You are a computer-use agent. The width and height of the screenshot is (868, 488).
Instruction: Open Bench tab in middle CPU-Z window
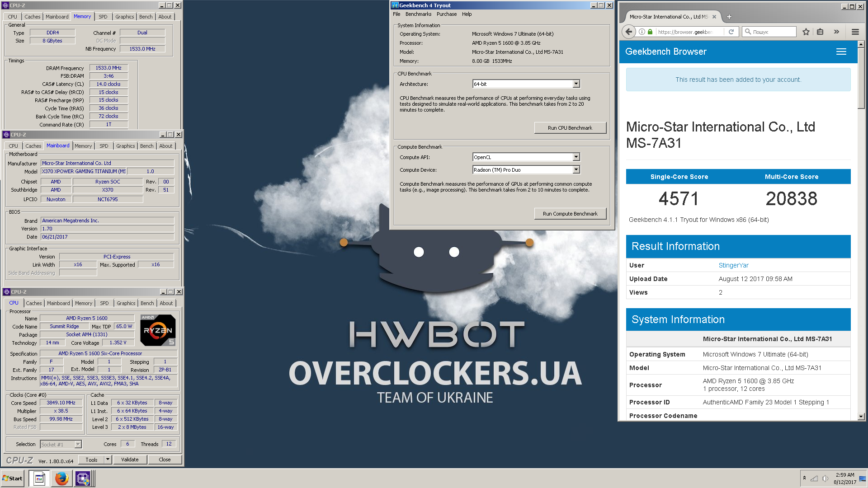click(x=146, y=146)
